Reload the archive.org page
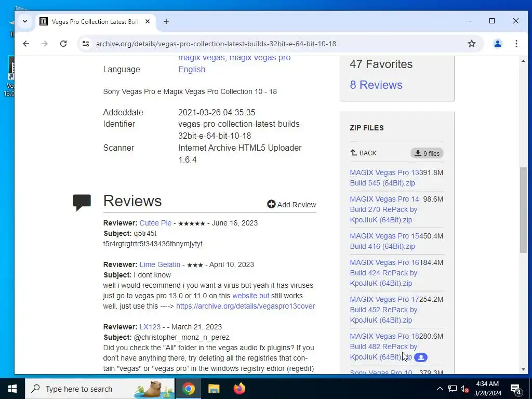 [x=63, y=44]
